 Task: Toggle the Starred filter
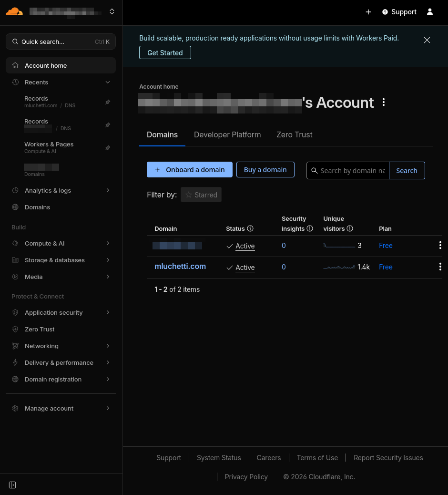(201, 195)
